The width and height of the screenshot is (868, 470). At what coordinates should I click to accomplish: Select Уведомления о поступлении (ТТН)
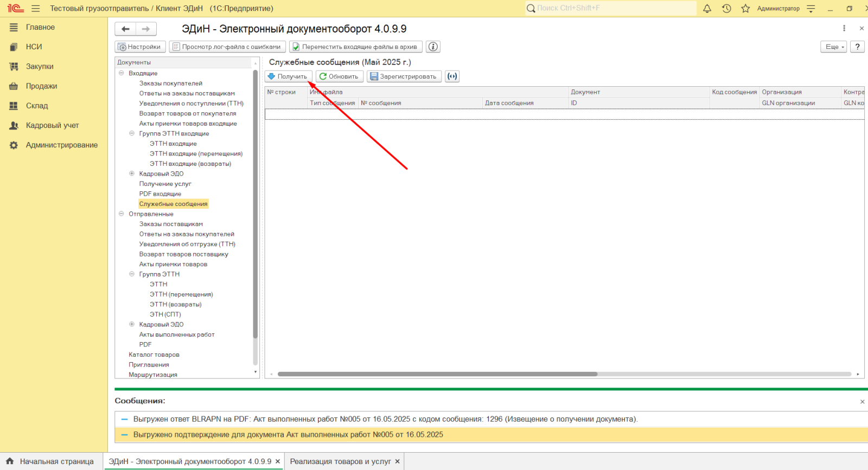click(x=191, y=104)
